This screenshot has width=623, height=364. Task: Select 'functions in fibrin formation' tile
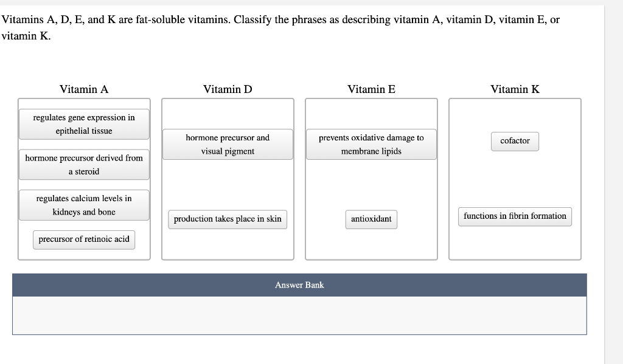point(515,217)
